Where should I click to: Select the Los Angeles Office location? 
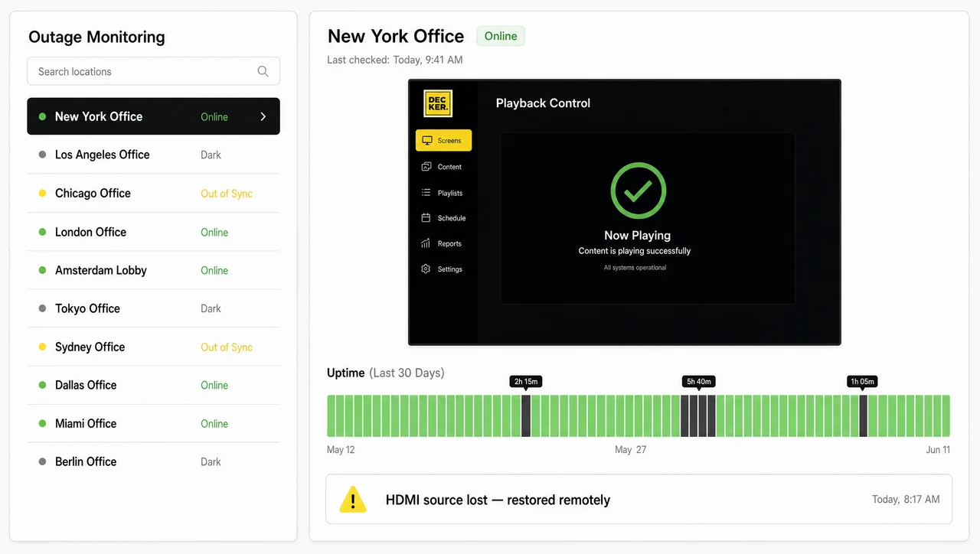tap(153, 155)
